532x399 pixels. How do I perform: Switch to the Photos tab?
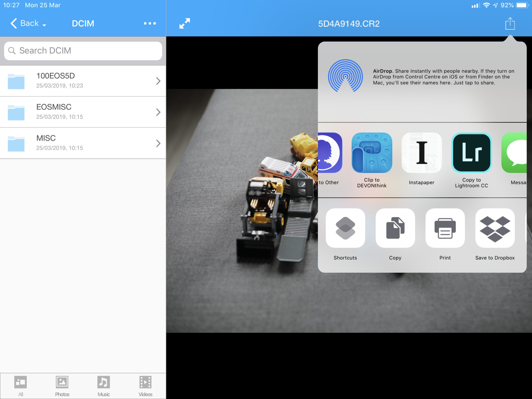click(62, 386)
